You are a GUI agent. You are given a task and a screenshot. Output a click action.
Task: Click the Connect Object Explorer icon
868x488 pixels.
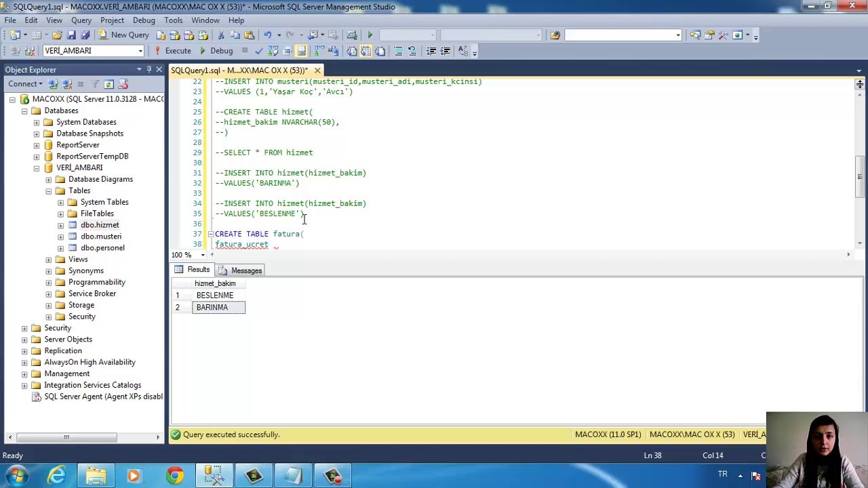pyautogui.click(x=53, y=84)
